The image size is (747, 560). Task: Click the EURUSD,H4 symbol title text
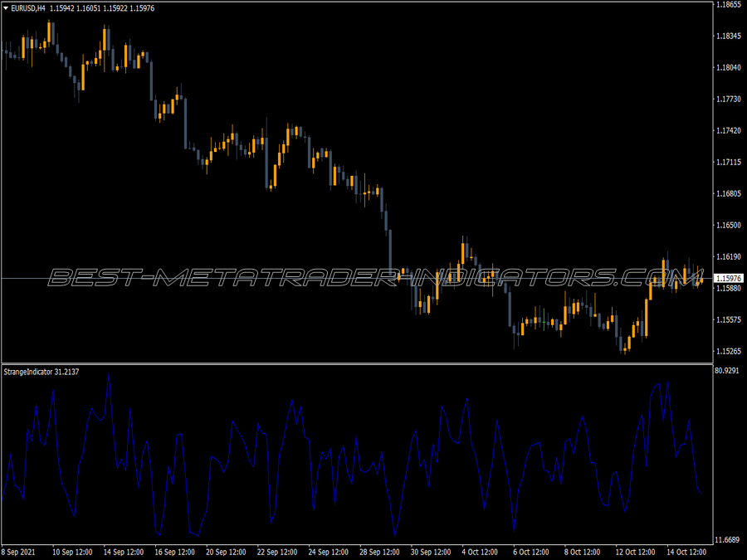pyautogui.click(x=28, y=8)
